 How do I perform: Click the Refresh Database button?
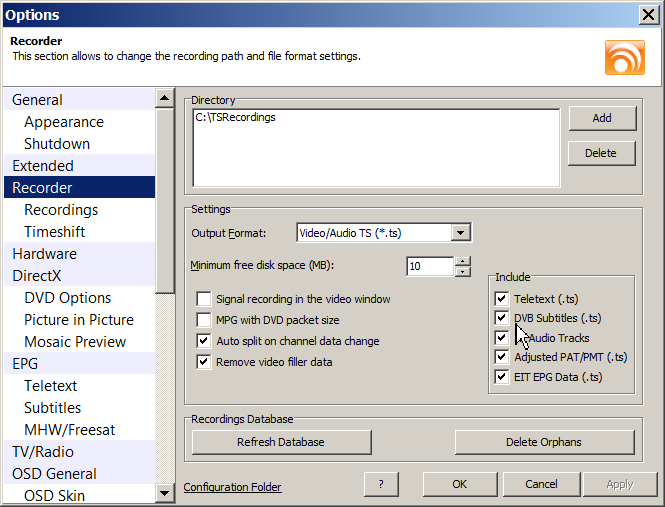[281, 442]
